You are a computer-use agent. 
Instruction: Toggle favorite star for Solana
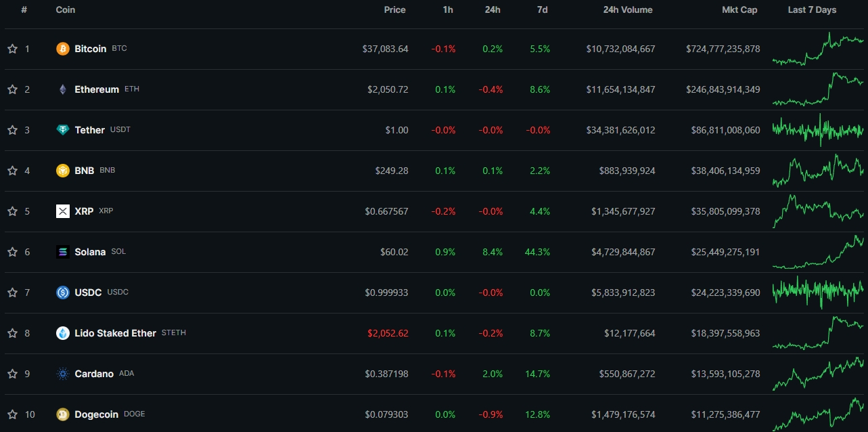(x=12, y=252)
